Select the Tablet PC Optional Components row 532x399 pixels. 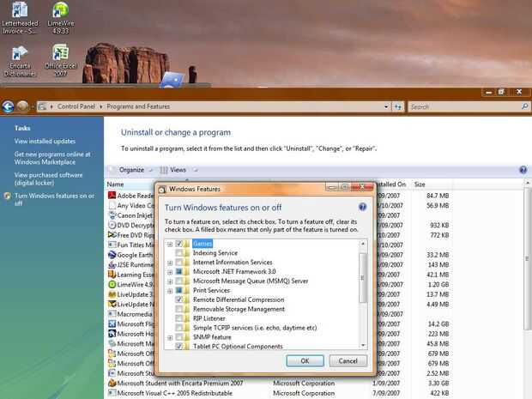click(238, 346)
